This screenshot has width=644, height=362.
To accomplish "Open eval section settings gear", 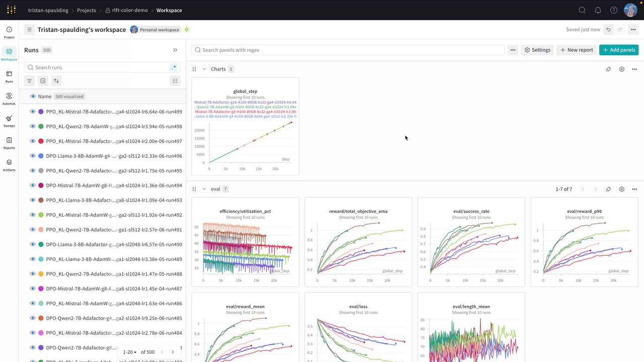I will tap(622, 189).
